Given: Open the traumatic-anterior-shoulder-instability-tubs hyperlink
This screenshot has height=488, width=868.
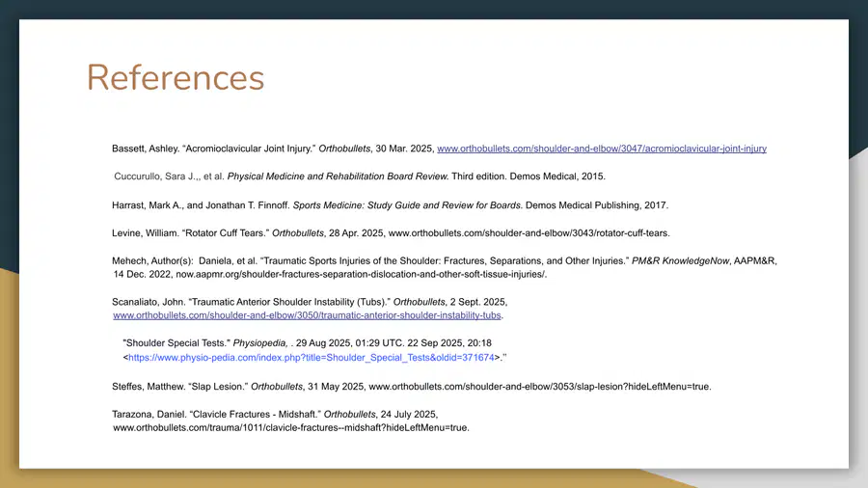Looking at the screenshot, I should click(x=307, y=315).
